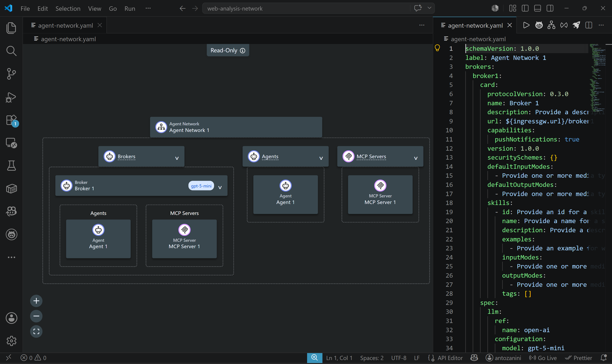Click the rocket deploy icon in editor toolbar
Viewport: 612px width, 364px height.
coord(576,25)
